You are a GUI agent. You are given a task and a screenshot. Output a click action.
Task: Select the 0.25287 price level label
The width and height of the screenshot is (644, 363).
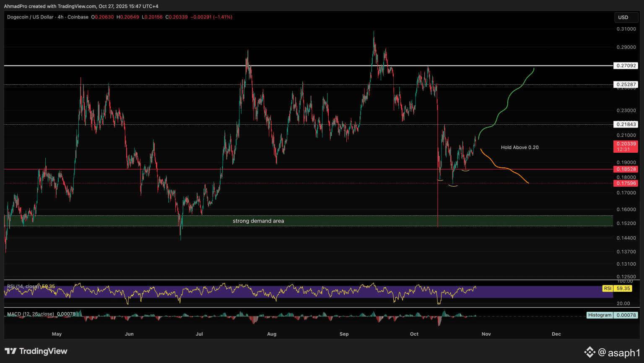pos(625,84)
